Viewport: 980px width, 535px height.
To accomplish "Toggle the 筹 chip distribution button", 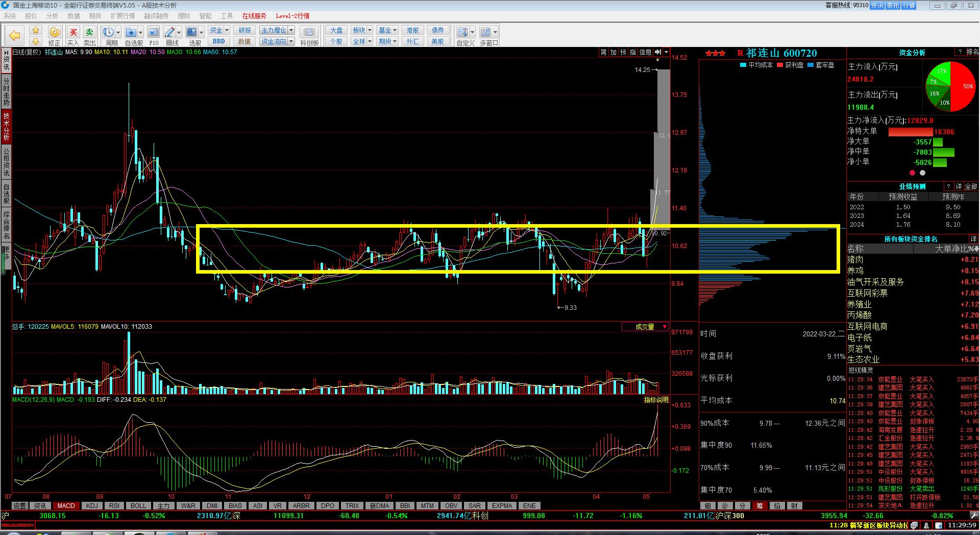I will click(759, 506).
